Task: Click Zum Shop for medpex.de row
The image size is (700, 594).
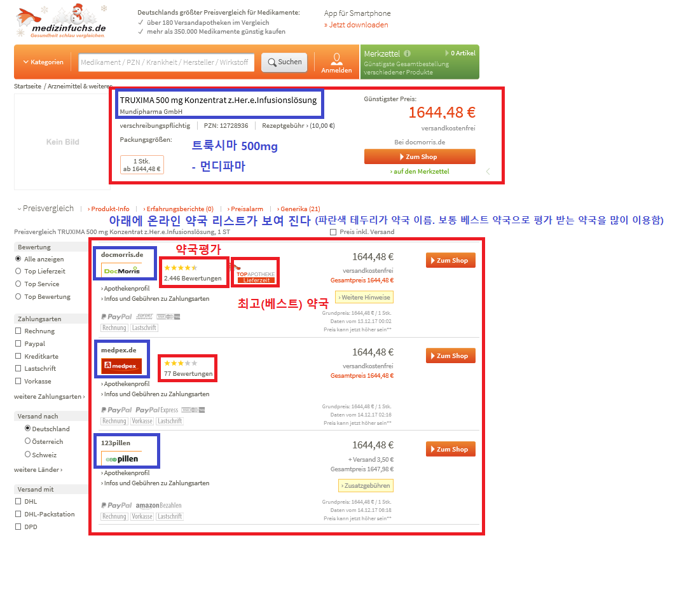Action: (x=450, y=356)
